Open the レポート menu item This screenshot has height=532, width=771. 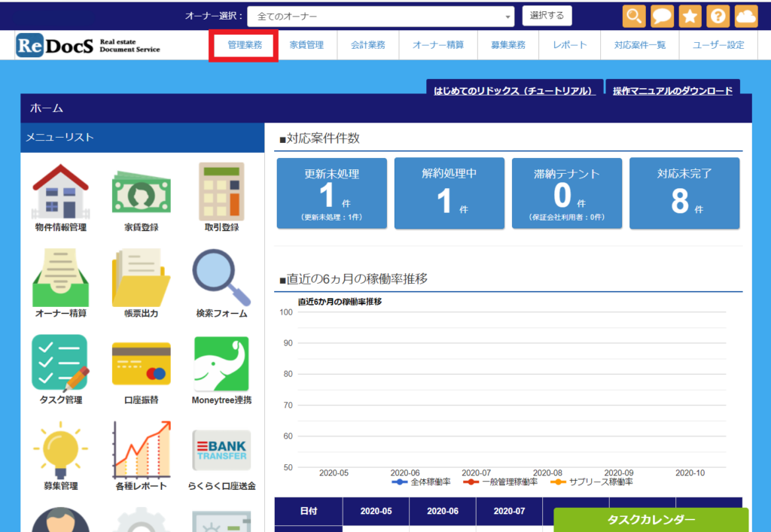click(569, 45)
